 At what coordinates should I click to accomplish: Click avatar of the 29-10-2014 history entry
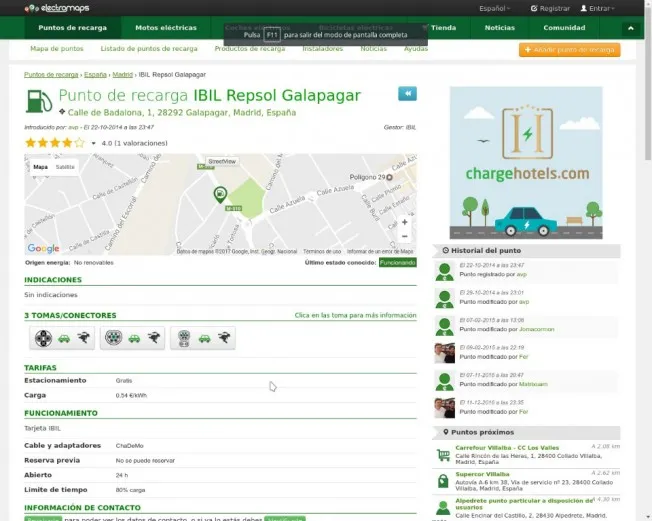click(x=445, y=299)
